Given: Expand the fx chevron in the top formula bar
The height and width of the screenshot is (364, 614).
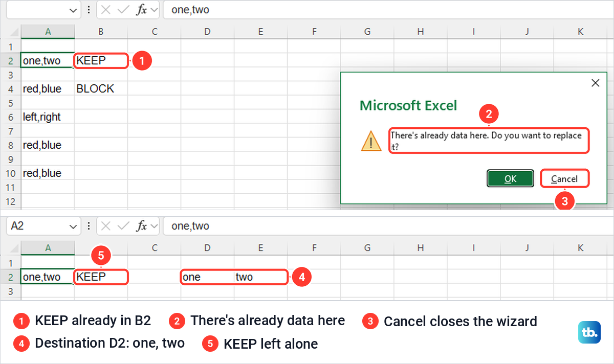Looking at the screenshot, I should point(154,10).
